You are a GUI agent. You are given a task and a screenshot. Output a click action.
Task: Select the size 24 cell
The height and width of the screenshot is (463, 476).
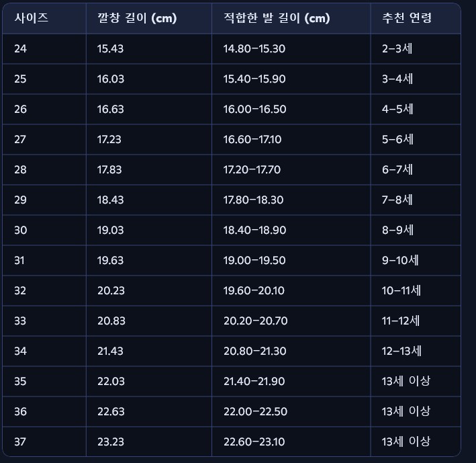(x=20, y=48)
